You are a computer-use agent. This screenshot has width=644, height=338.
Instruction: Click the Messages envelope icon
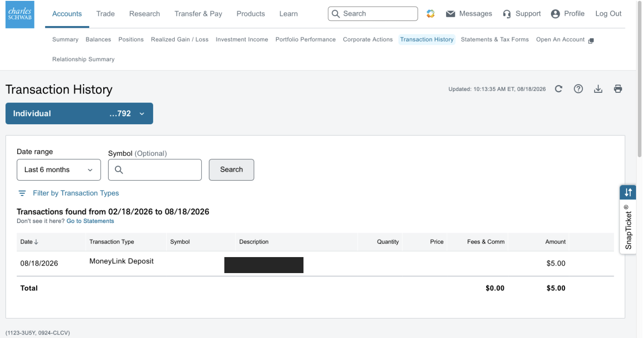pos(450,14)
